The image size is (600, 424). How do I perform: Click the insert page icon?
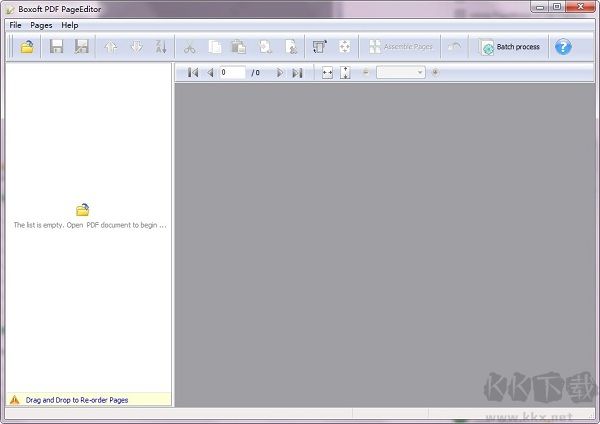coord(265,47)
